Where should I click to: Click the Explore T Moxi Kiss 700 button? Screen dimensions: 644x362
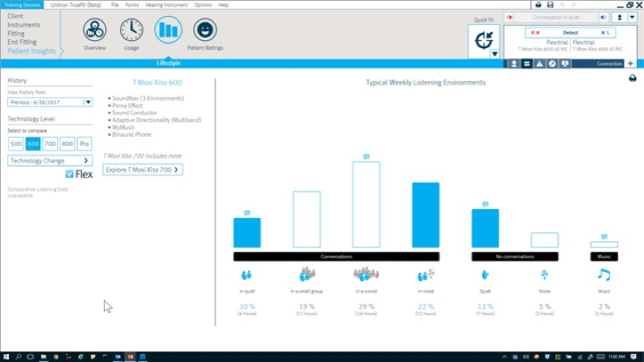(143, 170)
